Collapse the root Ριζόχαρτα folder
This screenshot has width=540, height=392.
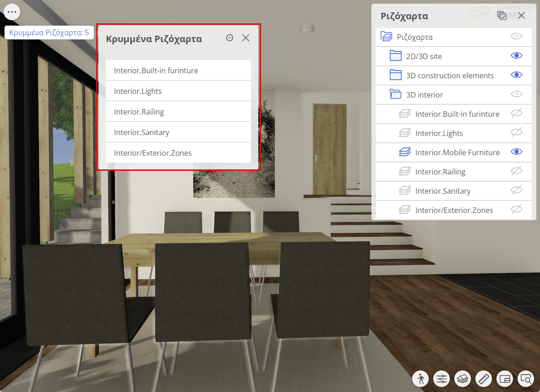(x=387, y=37)
